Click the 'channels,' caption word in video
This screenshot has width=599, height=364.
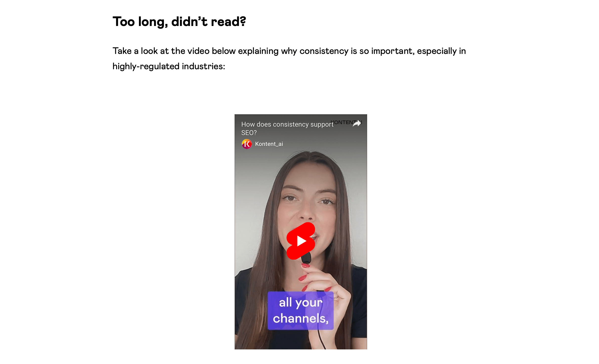click(301, 318)
